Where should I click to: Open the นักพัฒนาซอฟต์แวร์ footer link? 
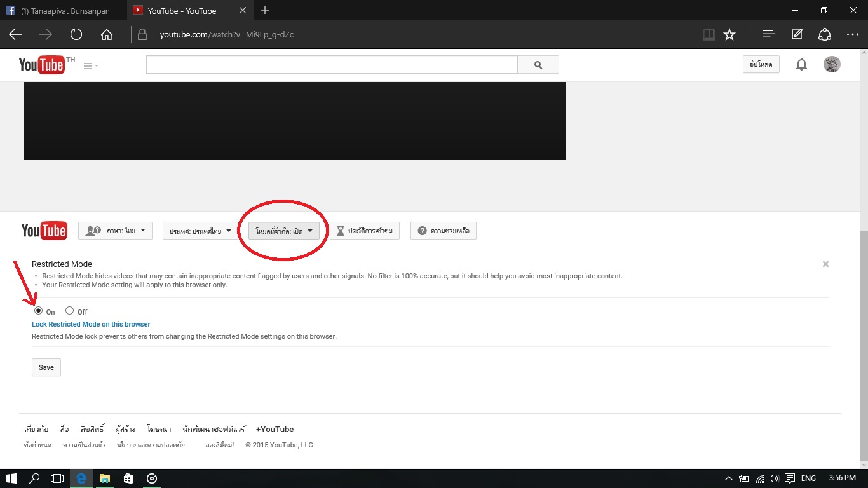214,430
